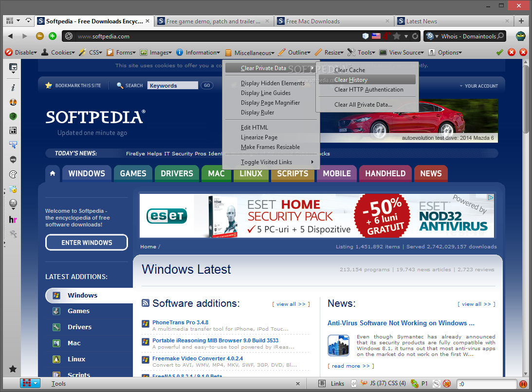Expand Toggle Visited Links submenu
Screen dimensions: 532x392
(271, 162)
